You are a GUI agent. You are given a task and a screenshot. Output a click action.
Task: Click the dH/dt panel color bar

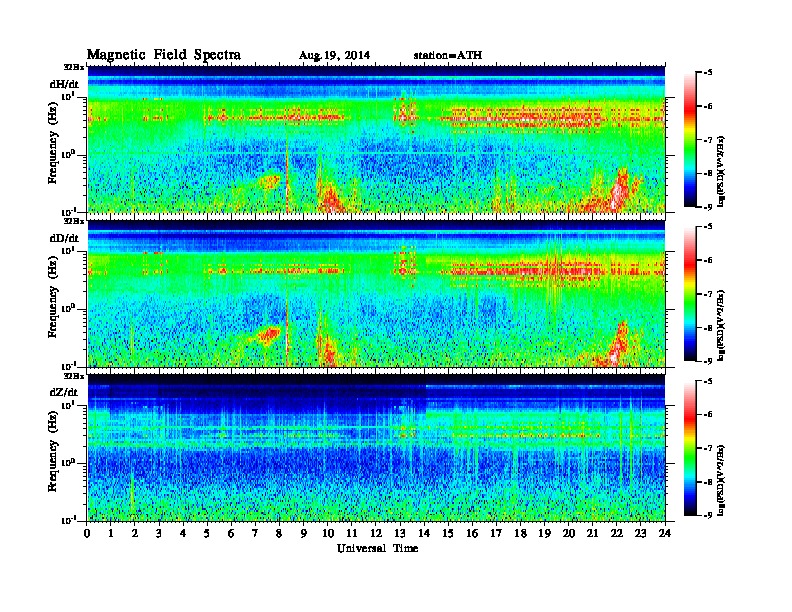690,140
